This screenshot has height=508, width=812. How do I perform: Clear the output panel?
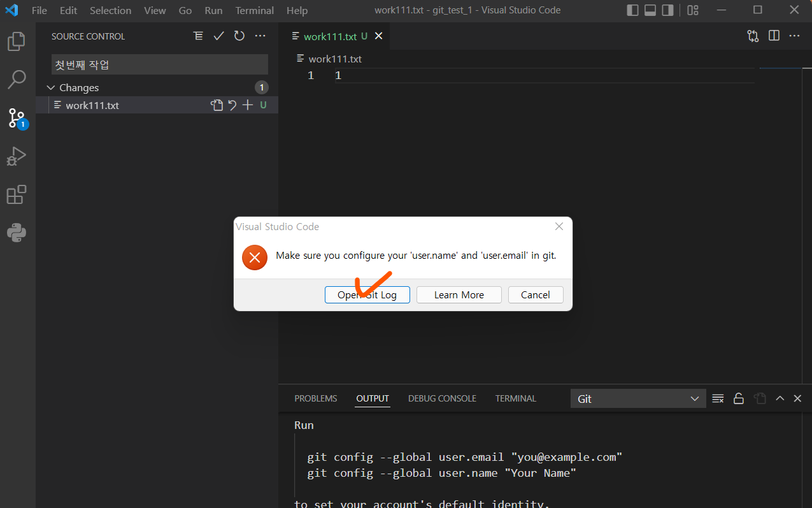[x=718, y=398]
